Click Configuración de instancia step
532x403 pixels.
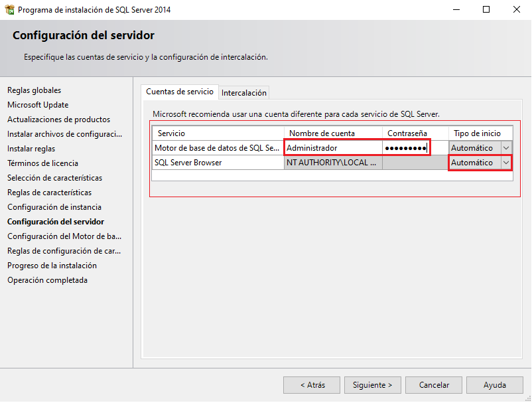point(54,207)
